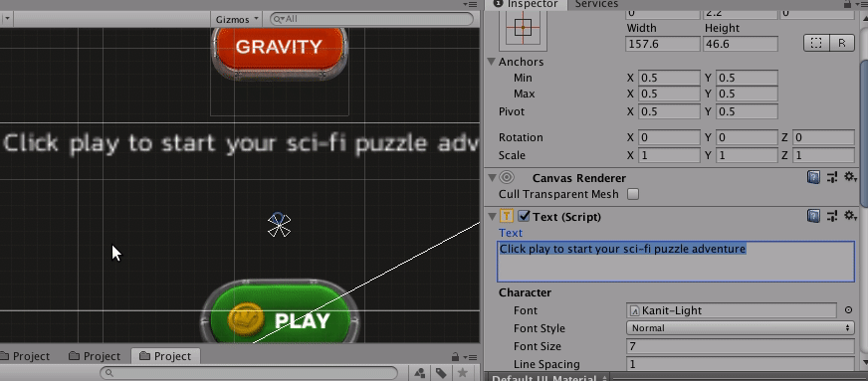Image resolution: width=868 pixels, height=381 pixels.
Task: Open Text (Script) help reference icon
Action: [813, 216]
